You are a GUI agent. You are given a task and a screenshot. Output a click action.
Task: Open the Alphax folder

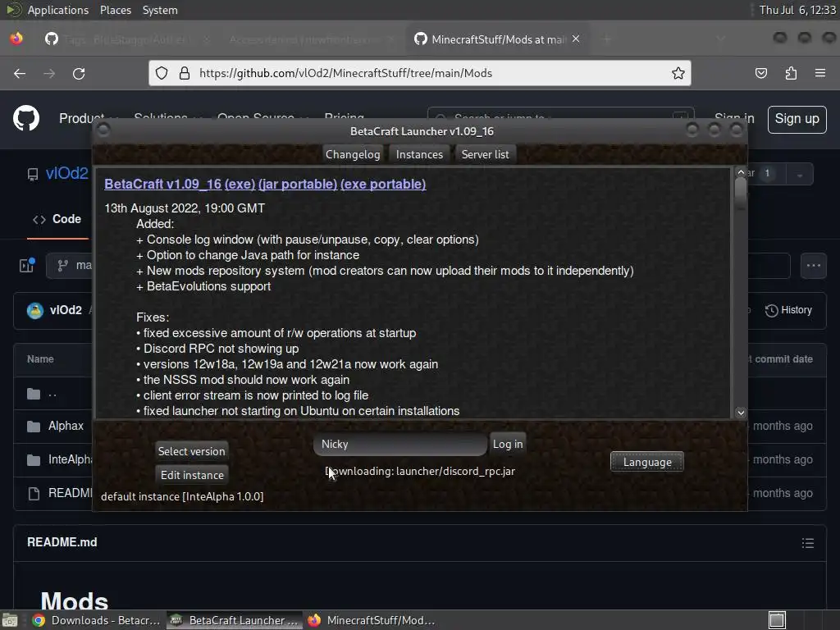point(66,427)
